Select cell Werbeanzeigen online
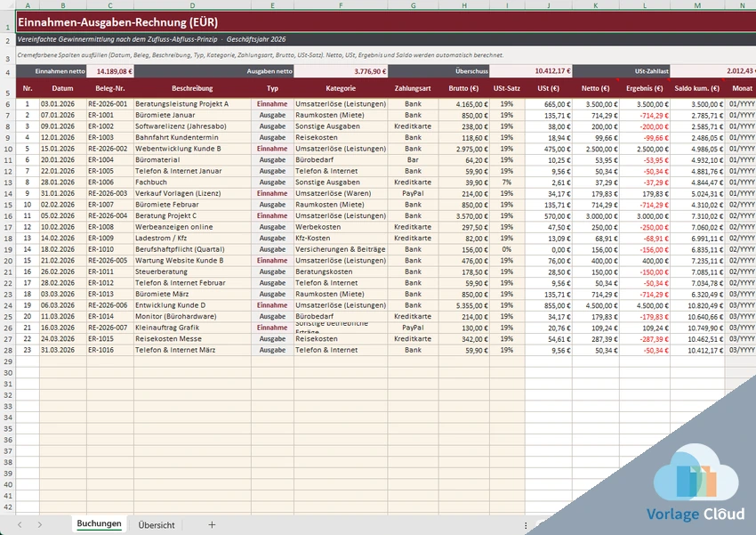Image resolution: width=756 pixels, height=535 pixels. pos(192,227)
